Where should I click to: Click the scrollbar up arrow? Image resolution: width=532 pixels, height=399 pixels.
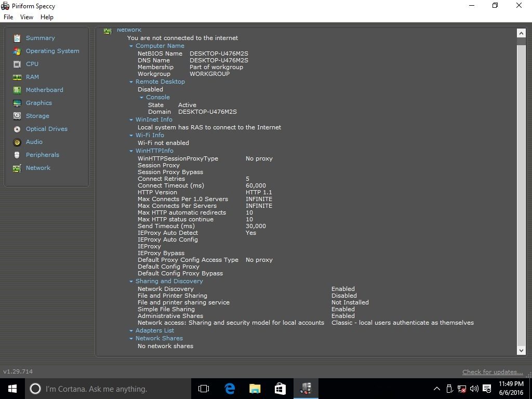521,33
